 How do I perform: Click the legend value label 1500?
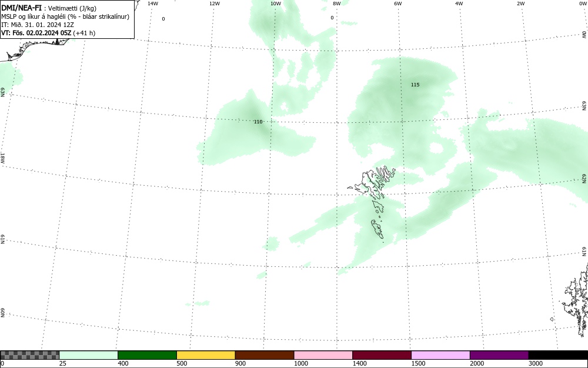pos(419,363)
